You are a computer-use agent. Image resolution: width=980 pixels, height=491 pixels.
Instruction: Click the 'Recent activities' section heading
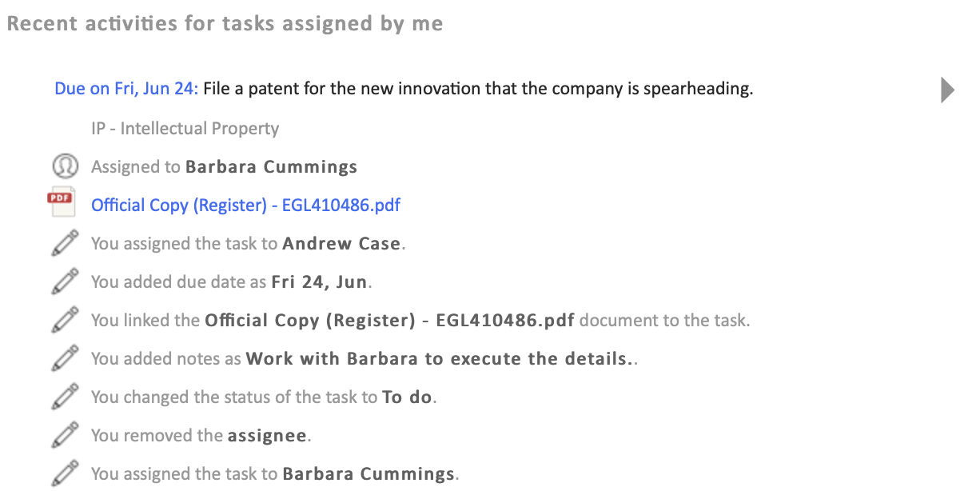coord(225,24)
